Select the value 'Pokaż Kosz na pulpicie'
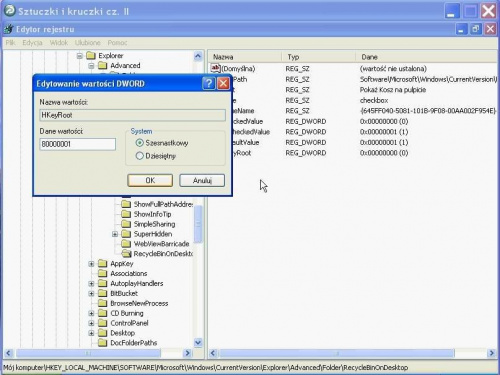The width and height of the screenshot is (500, 375). click(393, 90)
